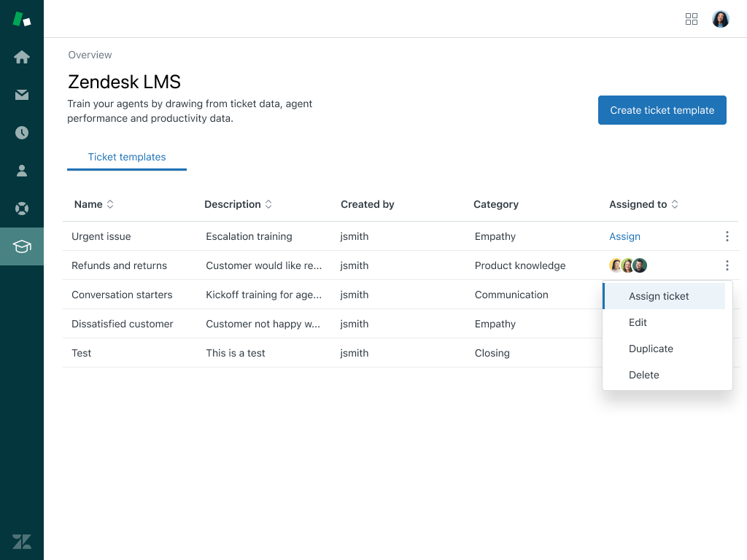747x560 pixels.
Task: Open the kebab menu on Refunds and returns row
Action: point(727,265)
